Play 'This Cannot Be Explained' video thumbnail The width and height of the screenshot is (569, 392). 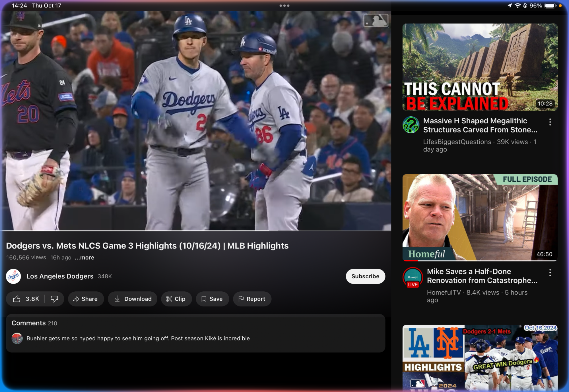point(480,67)
